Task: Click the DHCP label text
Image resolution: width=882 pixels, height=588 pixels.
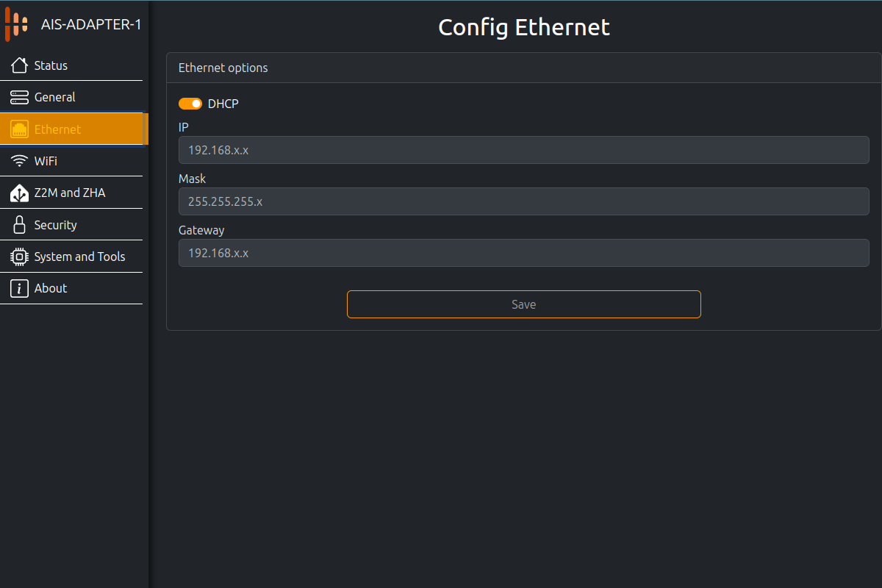Action: (x=223, y=104)
